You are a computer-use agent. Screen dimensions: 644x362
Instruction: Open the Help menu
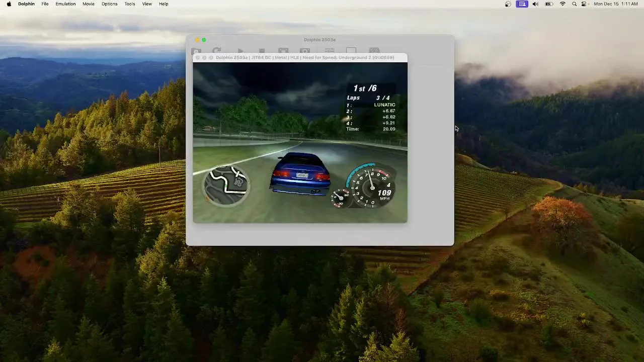tap(164, 4)
